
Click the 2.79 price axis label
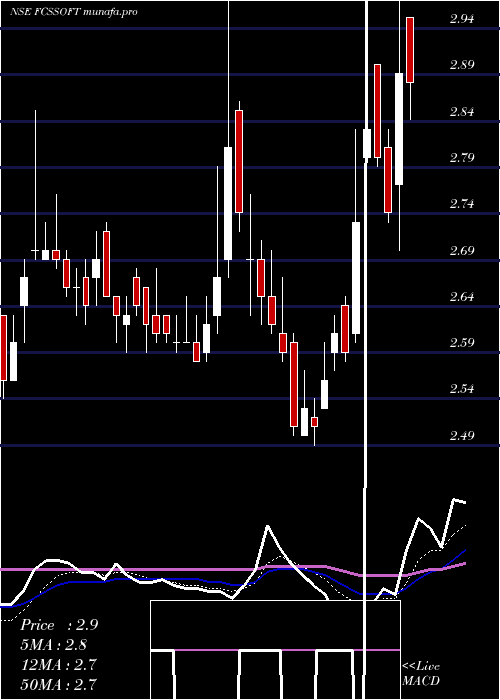pyautogui.click(x=462, y=158)
